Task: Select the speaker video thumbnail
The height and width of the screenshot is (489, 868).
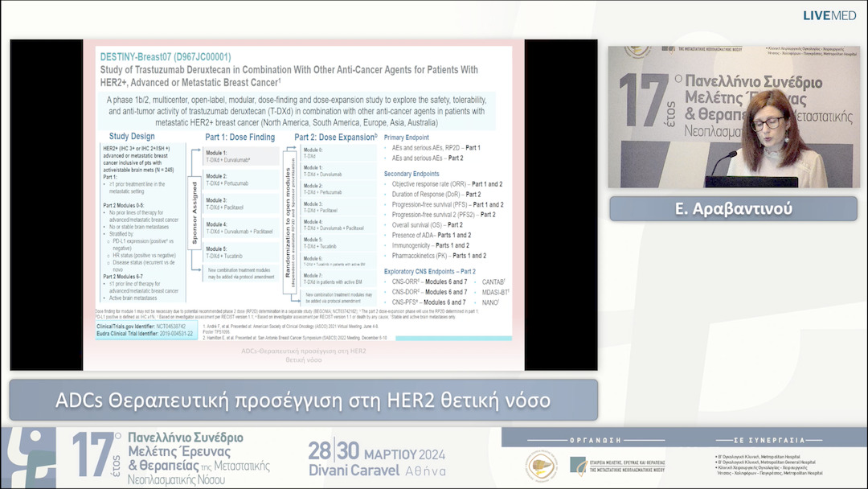Action: pyautogui.click(x=734, y=117)
